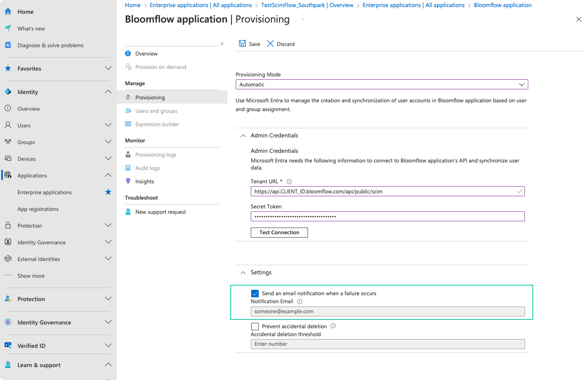
Task: Collapse side menu with double-chevron icon
Action: (222, 44)
